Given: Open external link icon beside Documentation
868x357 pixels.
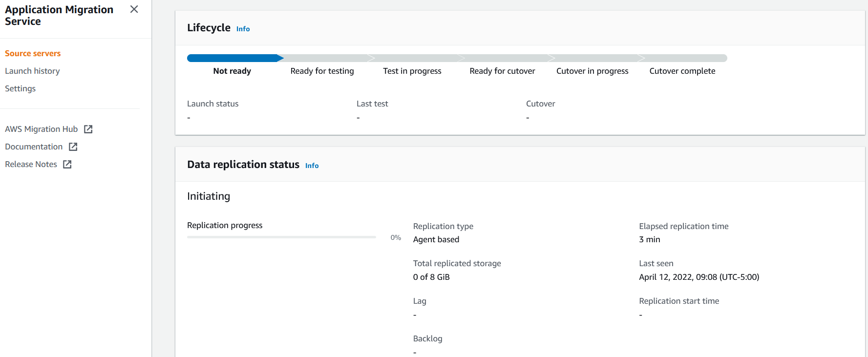Looking at the screenshot, I should (x=73, y=147).
